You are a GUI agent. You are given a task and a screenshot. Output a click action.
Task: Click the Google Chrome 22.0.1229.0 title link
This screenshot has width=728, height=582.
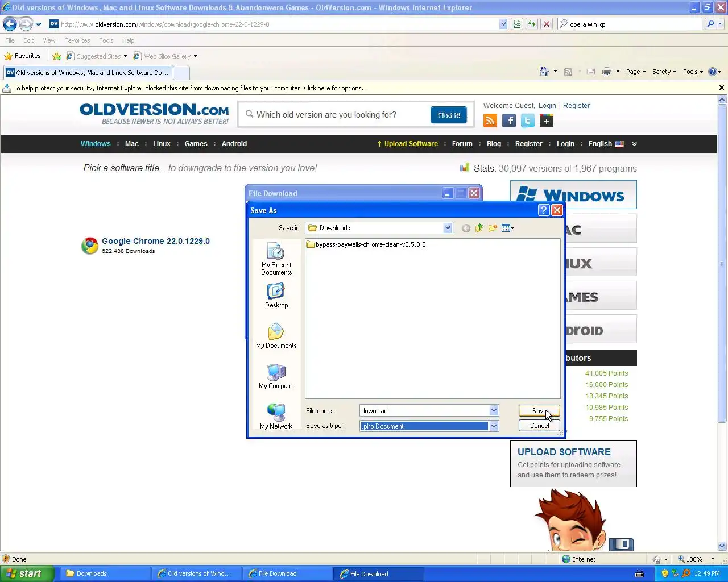156,241
